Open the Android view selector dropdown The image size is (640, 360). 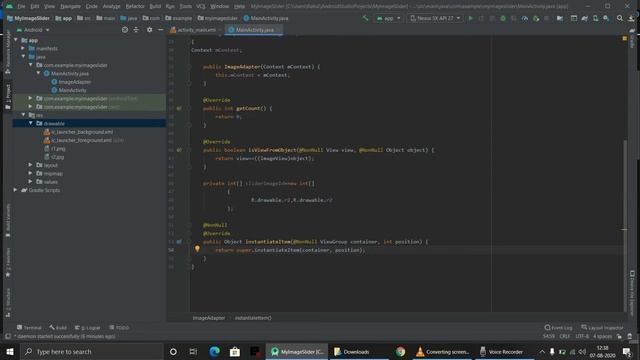33,30
